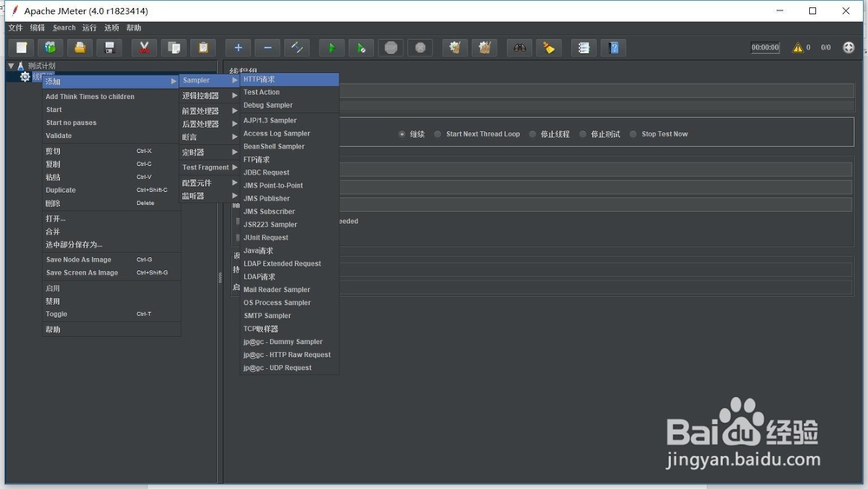Click Add Think Times to children
Screen dimensions: 868x489
[x=111, y=96]
